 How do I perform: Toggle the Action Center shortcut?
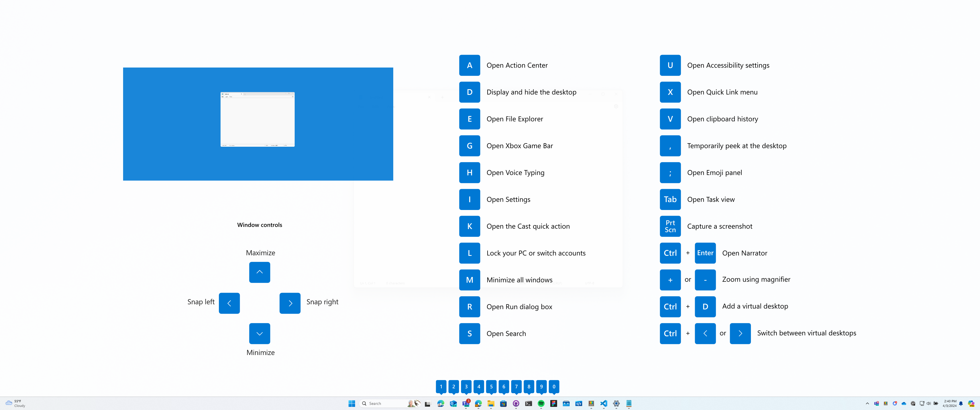(469, 65)
